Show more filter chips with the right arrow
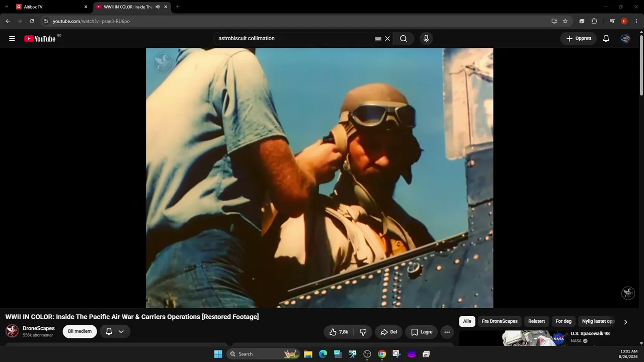The image size is (644, 362). 625,322
